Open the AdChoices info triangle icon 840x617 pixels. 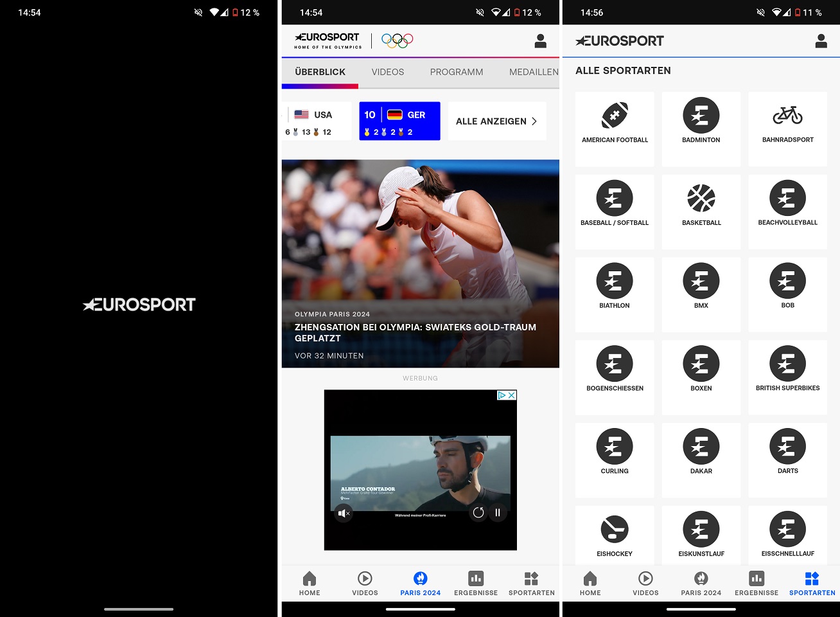tap(502, 395)
